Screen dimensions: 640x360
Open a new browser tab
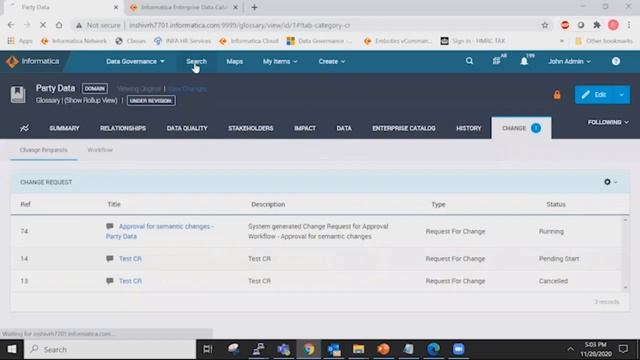click(x=254, y=7)
